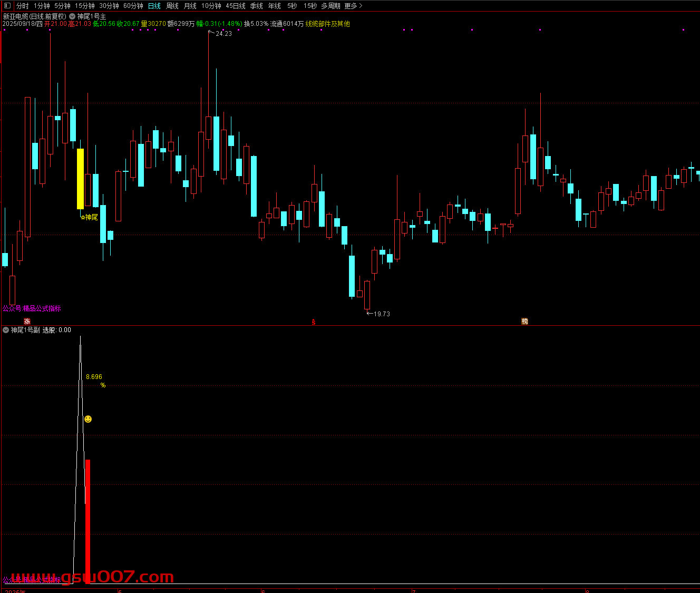Click the 19.73 low price marker
Viewport: 700px width, 593px height.
coord(381,314)
